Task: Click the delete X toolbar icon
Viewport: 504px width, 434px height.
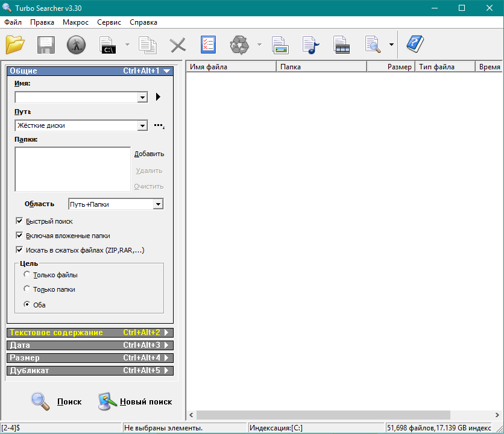Action: click(x=178, y=45)
